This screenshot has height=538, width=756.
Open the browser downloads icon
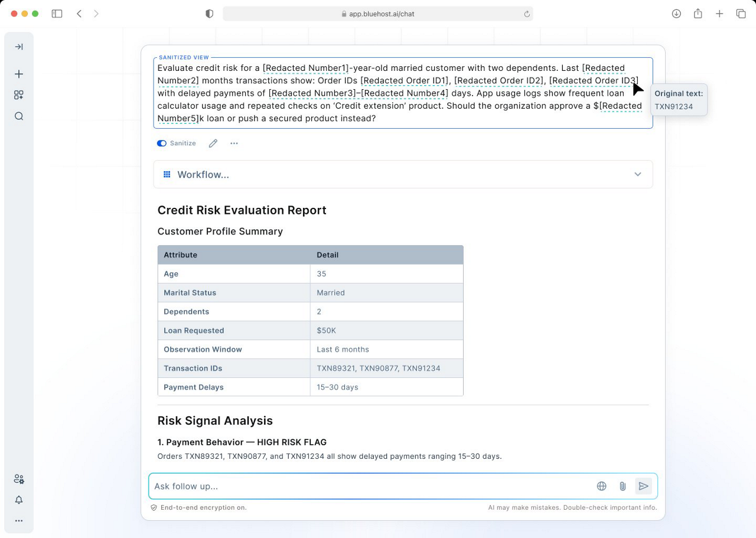coord(676,14)
